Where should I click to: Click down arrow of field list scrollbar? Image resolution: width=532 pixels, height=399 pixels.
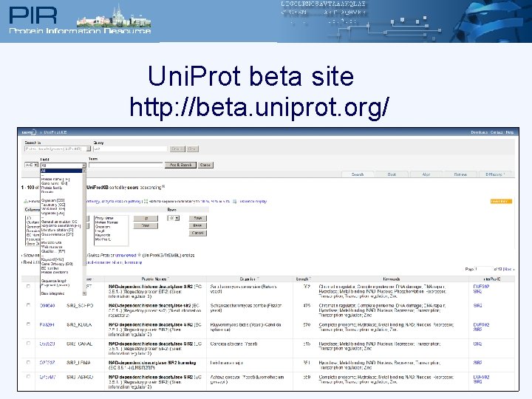[x=84, y=293]
